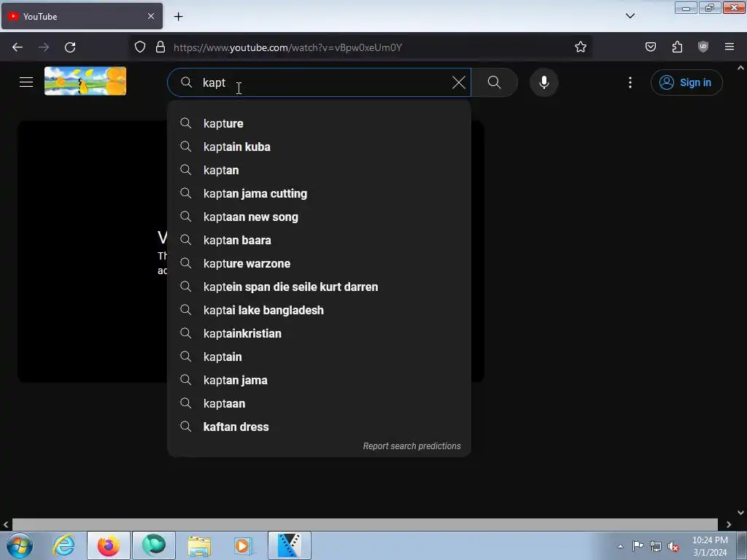The width and height of the screenshot is (747, 560).
Task: Choose suggestion 'kapture'
Action: click(320, 123)
